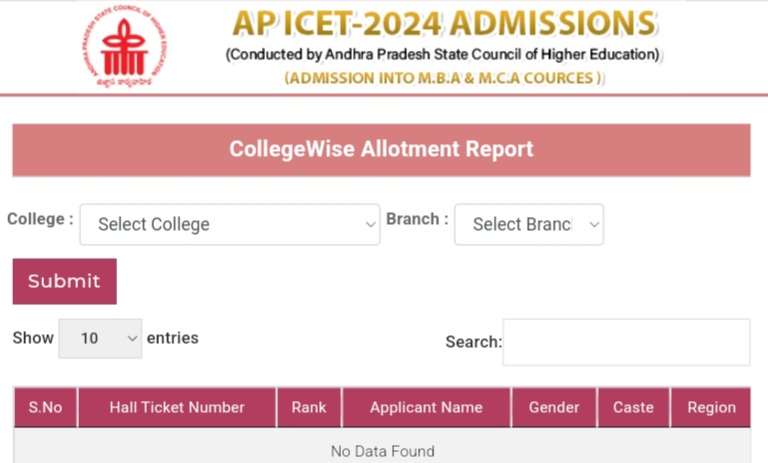The height and width of the screenshot is (463, 768).
Task: Sort by Applicant Name column
Action: point(426,407)
